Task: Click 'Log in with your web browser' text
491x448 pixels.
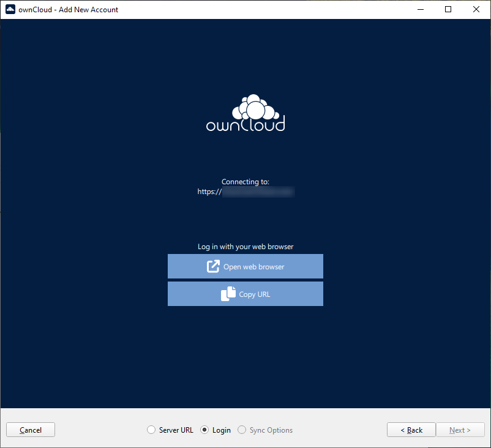Action: [245, 247]
